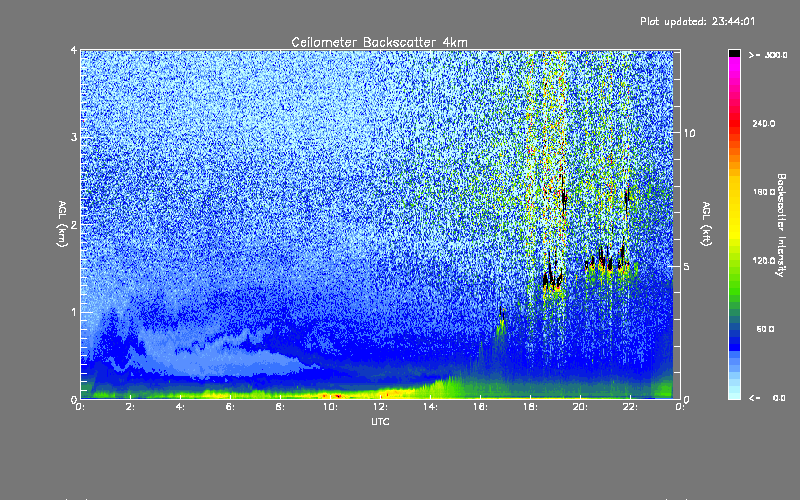Screen dimensions: 800x500
Task: Select the '8:' UTC time tick
Action: click(280, 407)
